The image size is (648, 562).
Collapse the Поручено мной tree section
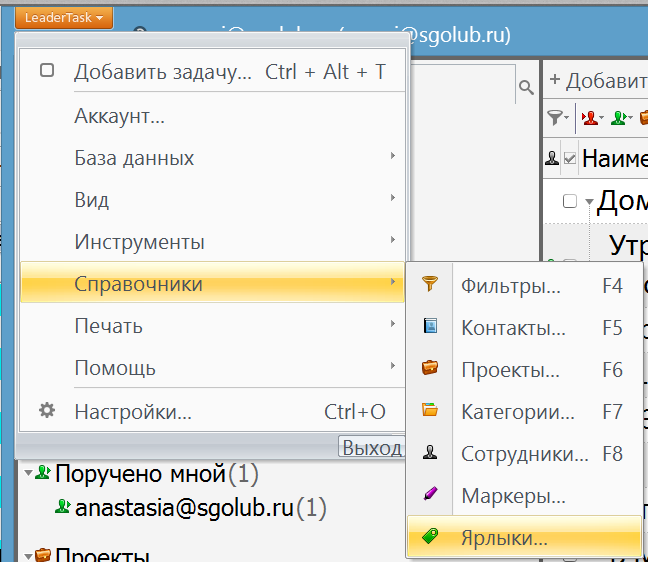28,473
